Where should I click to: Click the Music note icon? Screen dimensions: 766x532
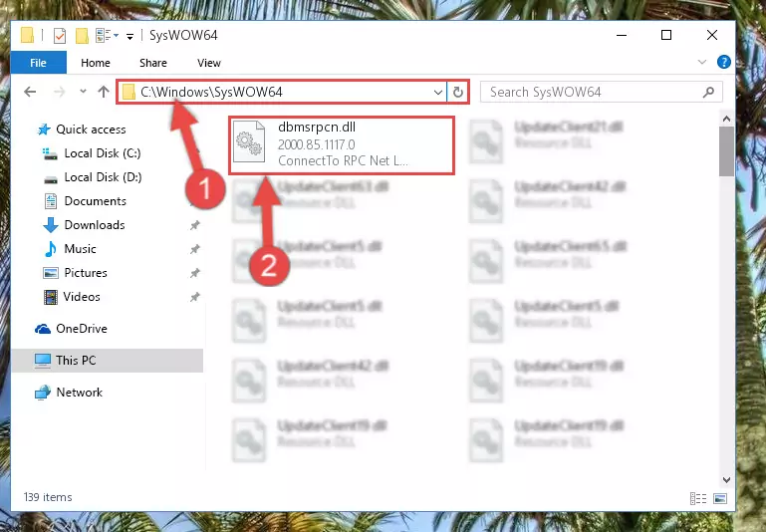click(50, 249)
